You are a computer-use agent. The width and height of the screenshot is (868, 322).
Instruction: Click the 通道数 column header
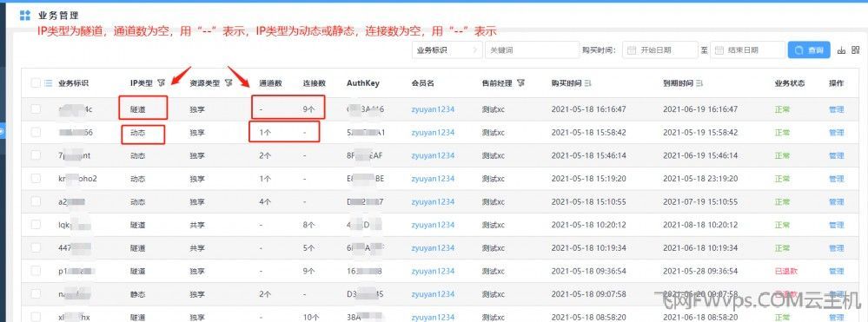[271, 83]
